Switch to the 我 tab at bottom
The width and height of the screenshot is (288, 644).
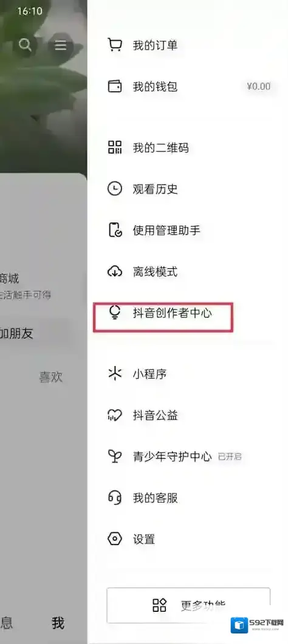click(58, 623)
